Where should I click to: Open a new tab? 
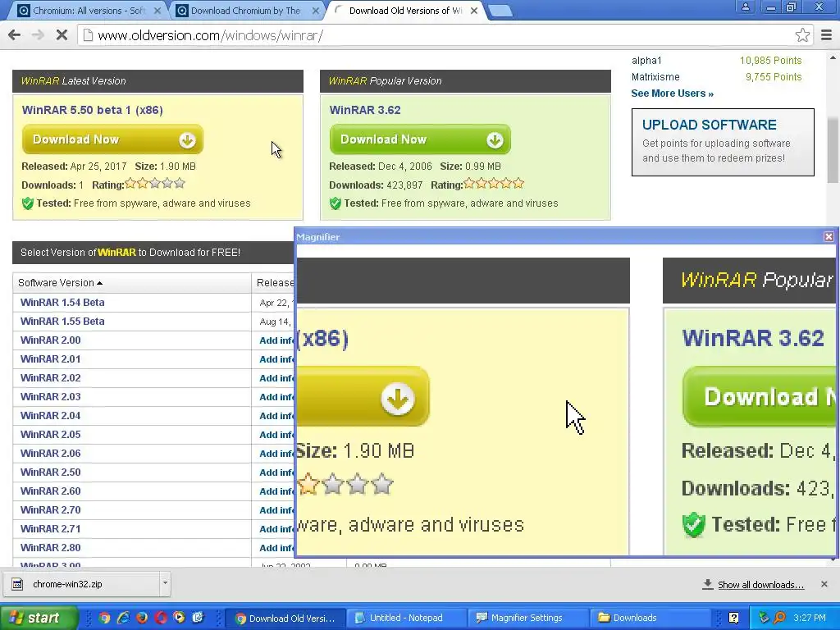point(500,11)
